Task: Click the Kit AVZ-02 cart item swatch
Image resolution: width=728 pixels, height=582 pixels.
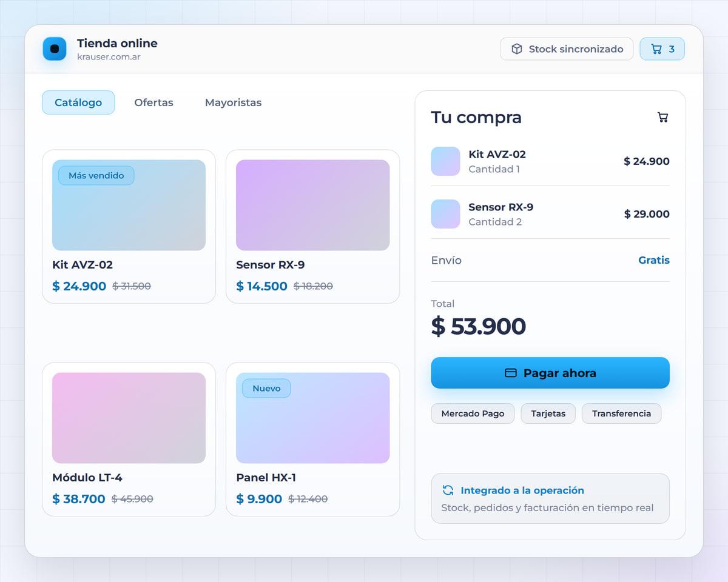Action: (445, 161)
